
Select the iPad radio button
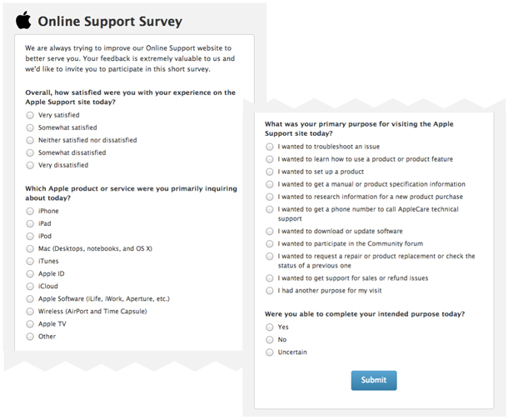pos(30,224)
